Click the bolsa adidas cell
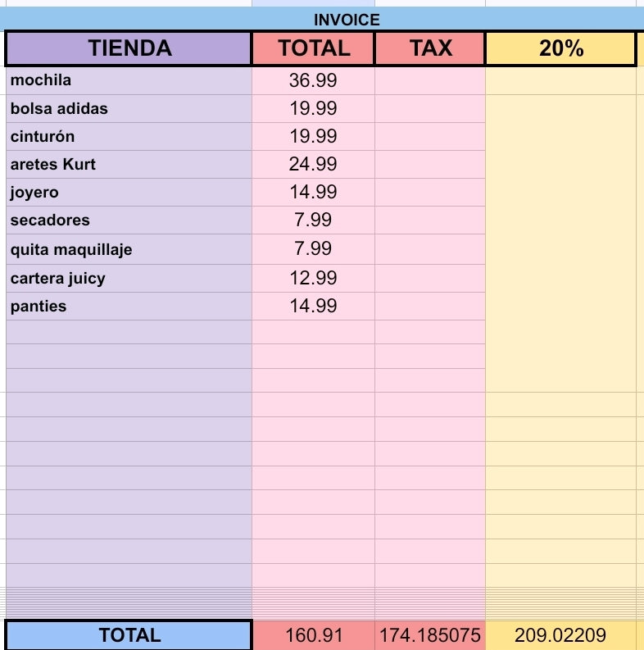 point(129,109)
